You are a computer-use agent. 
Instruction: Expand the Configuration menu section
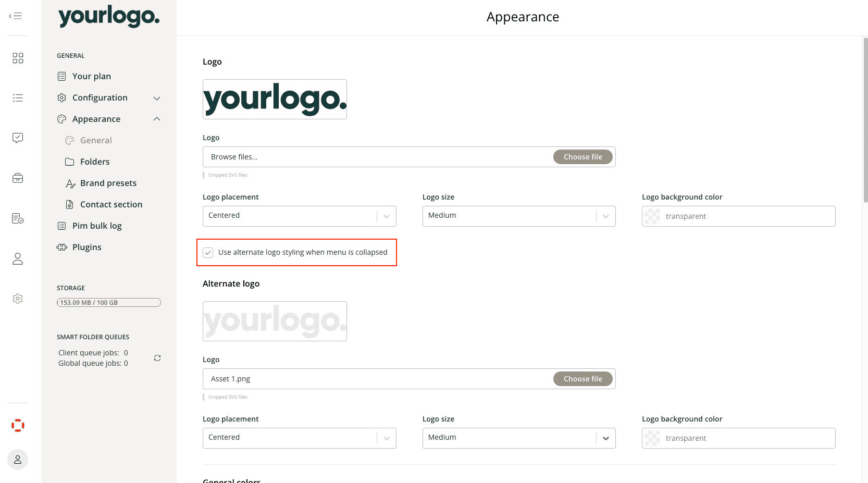pyautogui.click(x=157, y=98)
